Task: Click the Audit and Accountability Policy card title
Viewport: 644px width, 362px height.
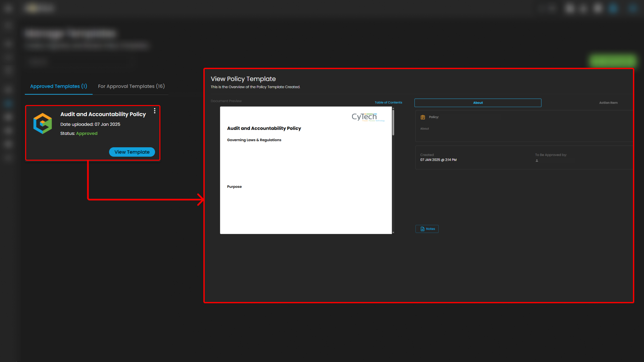Action: [103, 114]
